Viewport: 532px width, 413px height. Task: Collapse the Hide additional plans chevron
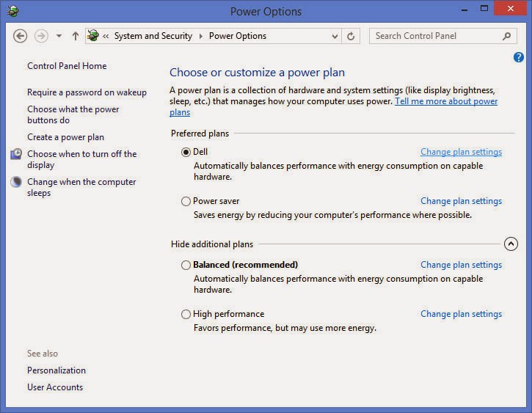point(511,244)
